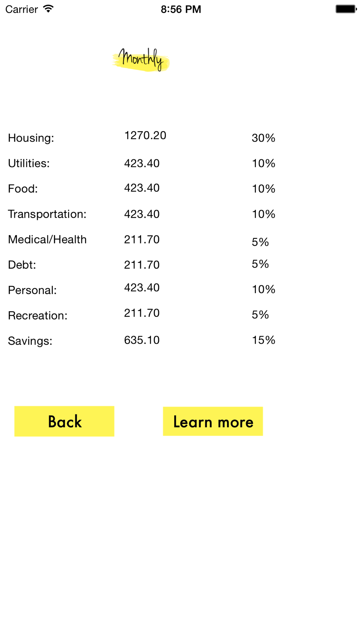The width and height of the screenshot is (362, 644).
Task: Tap the Food label
Action: pyautogui.click(x=23, y=189)
